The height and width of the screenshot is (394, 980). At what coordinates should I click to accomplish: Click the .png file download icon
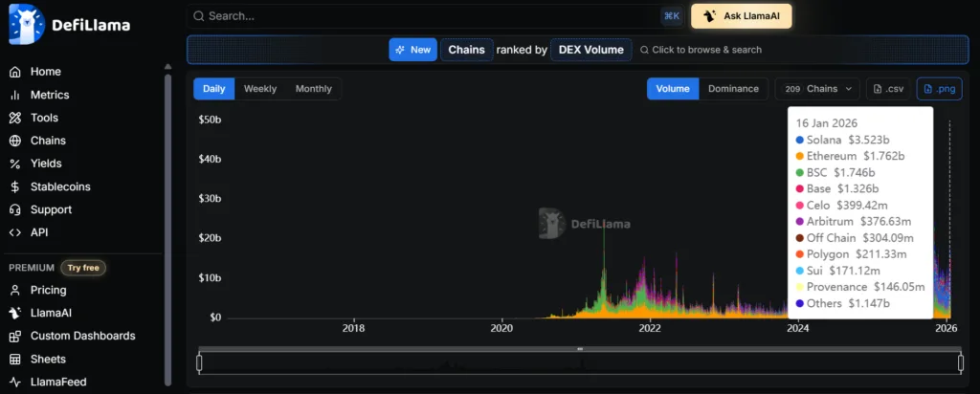click(928, 89)
